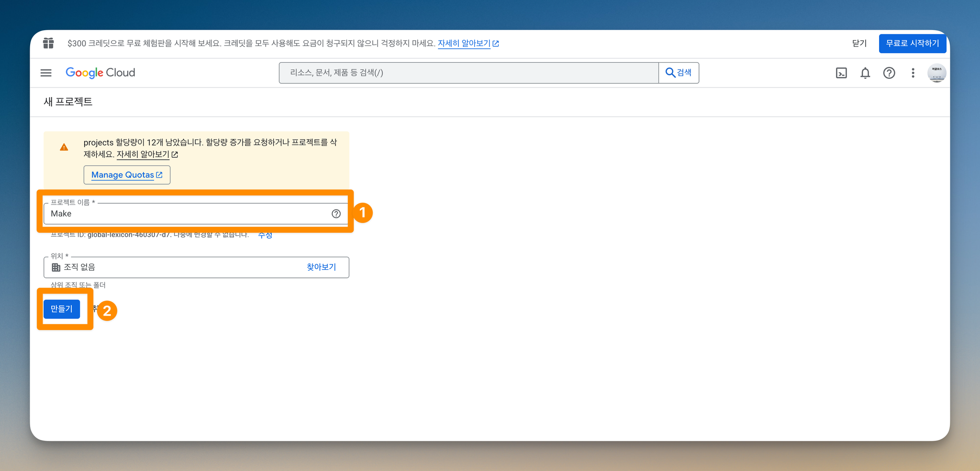Click the 프로젝트 이름 field containing Make
Screen dimensions: 980x471
pyautogui.click(x=196, y=213)
